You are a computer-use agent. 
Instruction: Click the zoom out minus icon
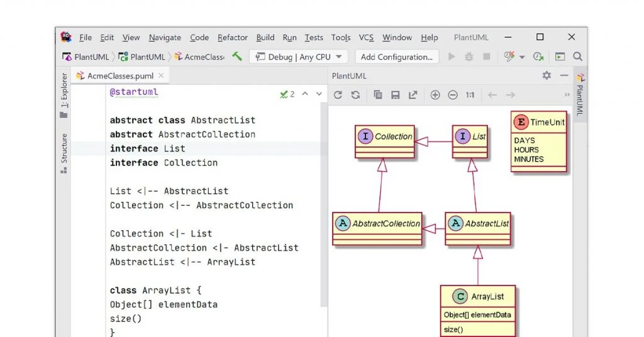453,95
